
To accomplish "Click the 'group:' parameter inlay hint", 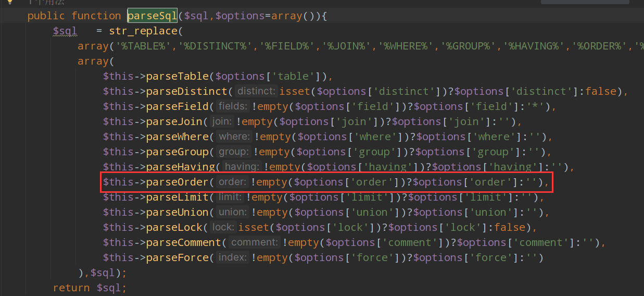I will [234, 152].
